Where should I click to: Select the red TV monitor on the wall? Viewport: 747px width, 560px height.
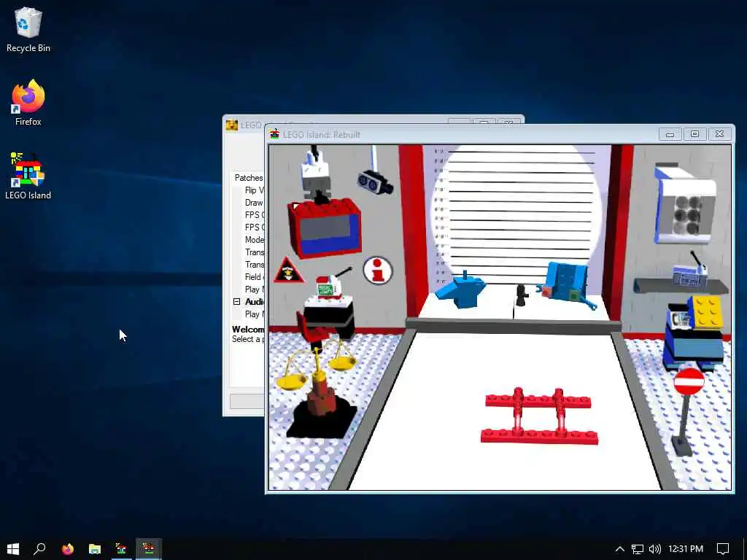[x=325, y=228]
